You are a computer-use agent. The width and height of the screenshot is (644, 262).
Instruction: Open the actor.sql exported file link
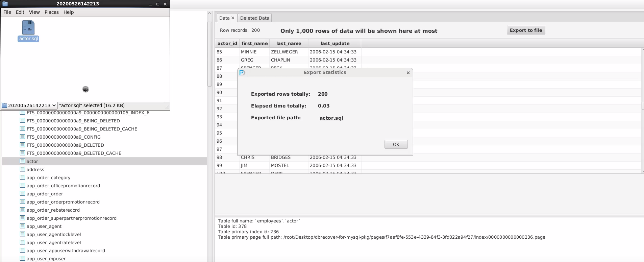click(331, 118)
